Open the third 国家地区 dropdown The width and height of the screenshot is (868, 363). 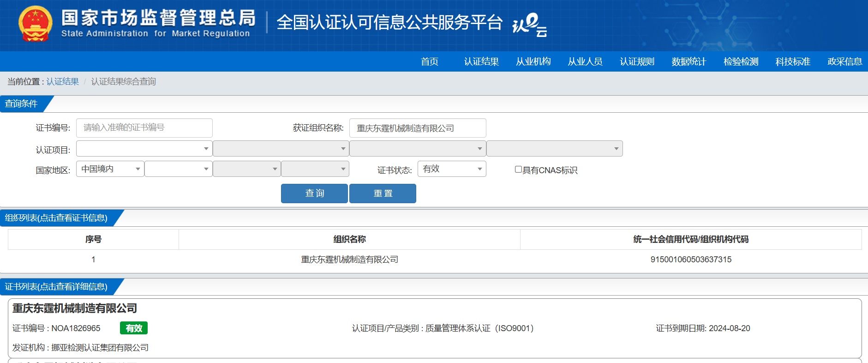coord(247,169)
